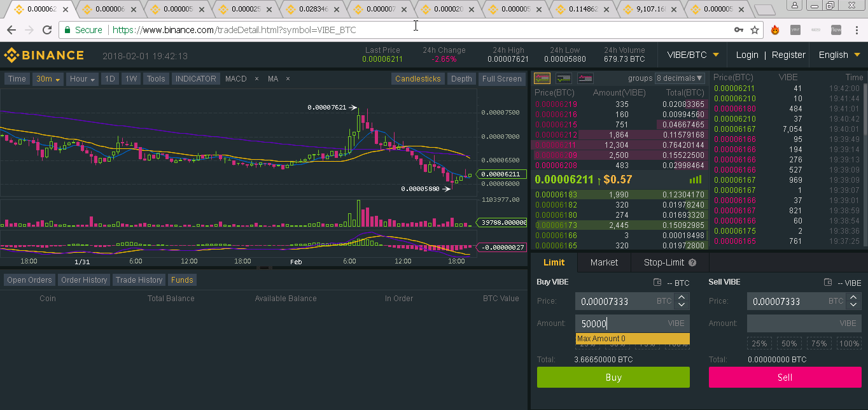Open a new browser tab
868x410 pixels.
click(766, 10)
